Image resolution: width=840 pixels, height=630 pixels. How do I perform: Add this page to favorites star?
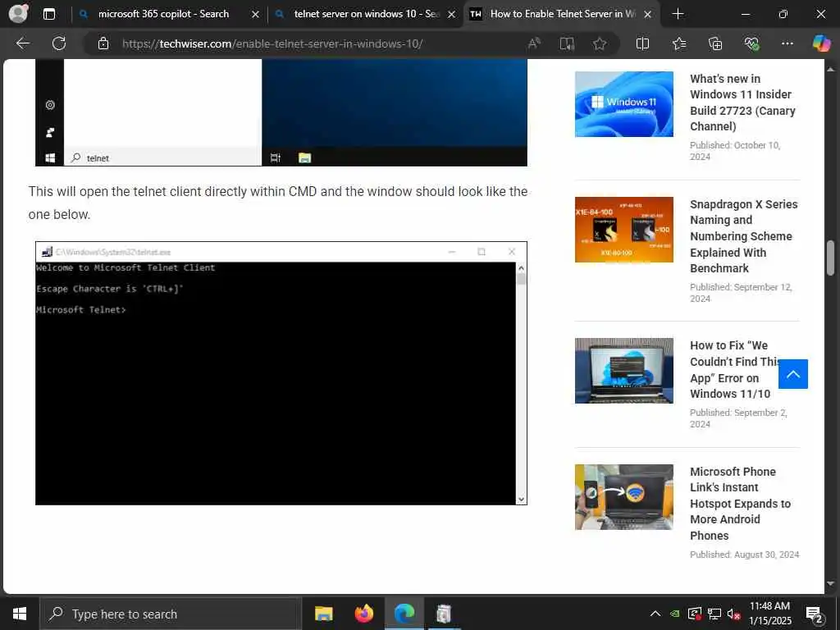pos(600,43)
